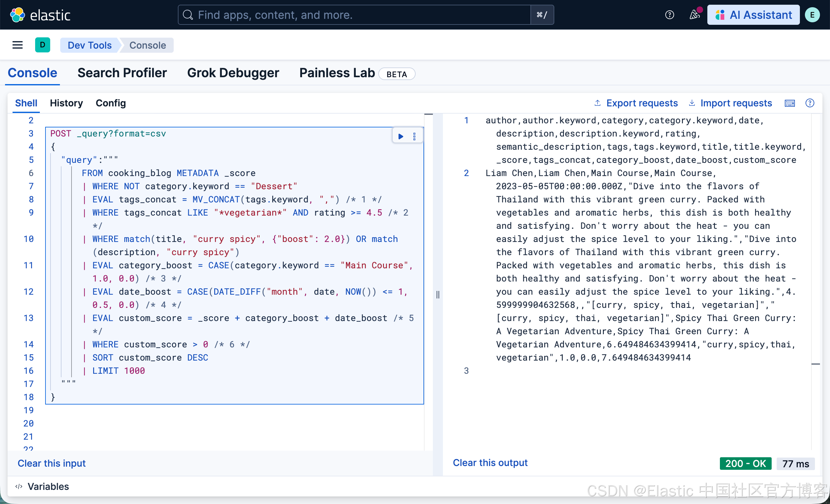Toggle the hamburger navigation menu
The image size is (830, 504).
click(18, 45)
